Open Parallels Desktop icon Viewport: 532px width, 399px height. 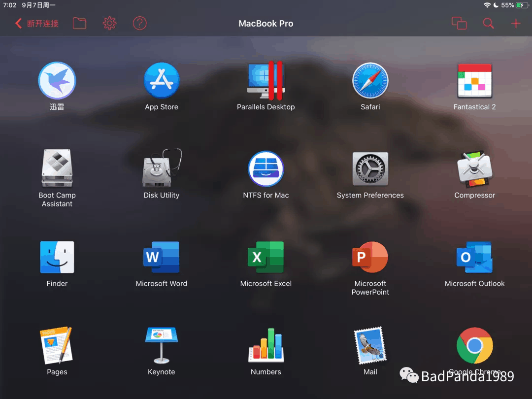pyautogui.click(x=266, y=81)
